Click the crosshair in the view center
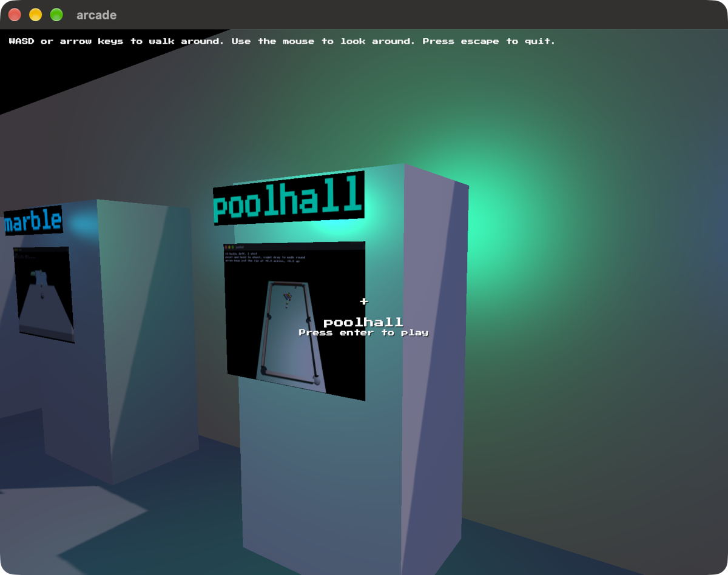The image size is (728, 575). click(364, 301)
